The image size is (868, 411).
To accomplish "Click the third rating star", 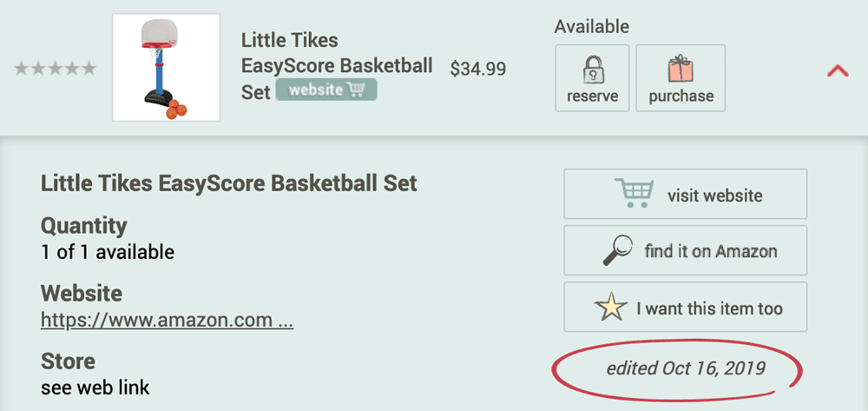I will (x=55, y=69).
